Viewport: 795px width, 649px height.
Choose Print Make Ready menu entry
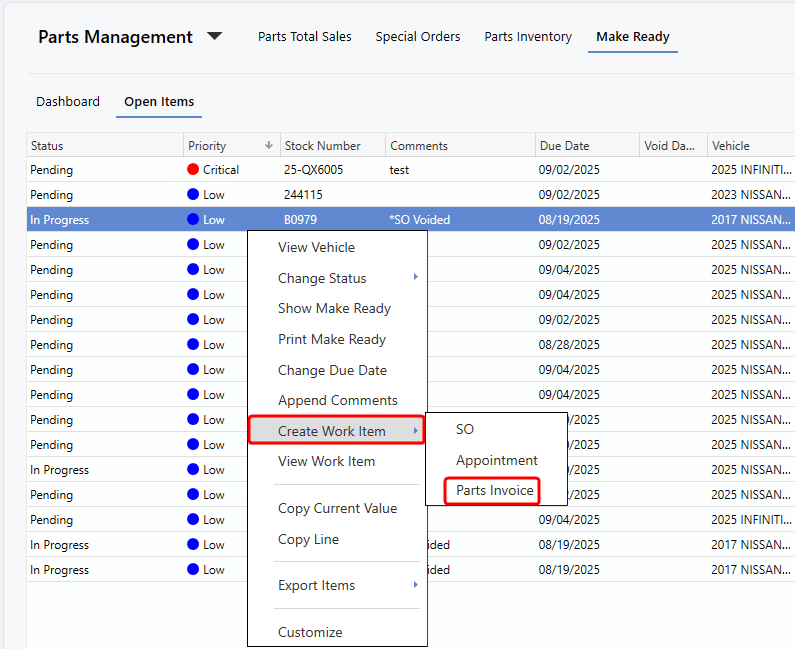coord(331,339)
